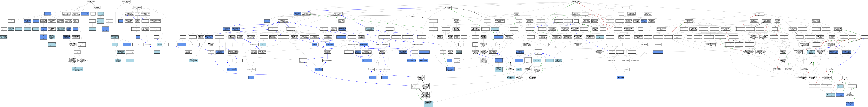Select the 'cytoskeletal protein binding' node
The height and width of the screenshot is (107, 868).
(69, 21)
